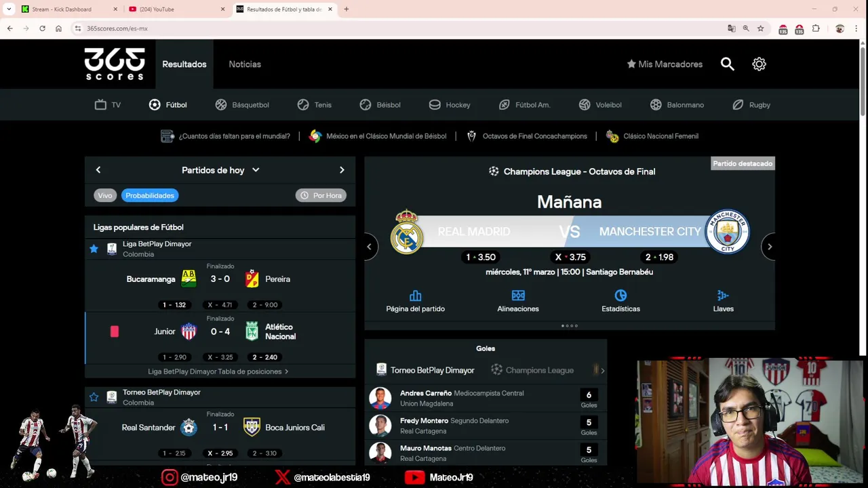
Task: Open the Resultados tab
Action: [184, 64]
